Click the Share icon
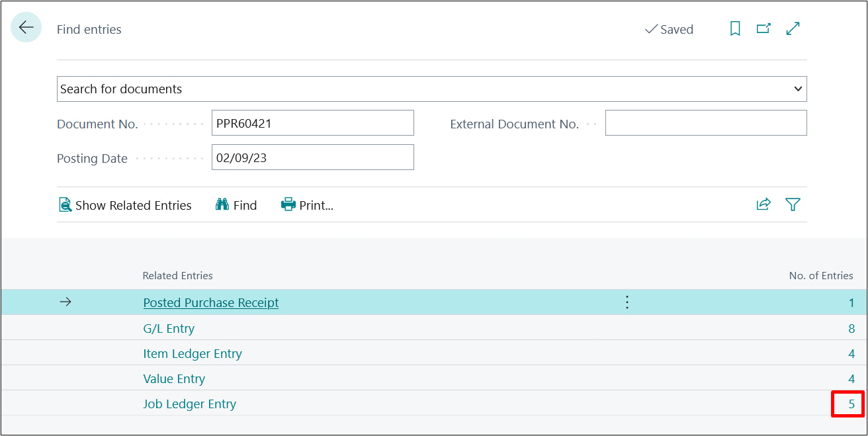868x436 pixels. [x=763, y=204]
